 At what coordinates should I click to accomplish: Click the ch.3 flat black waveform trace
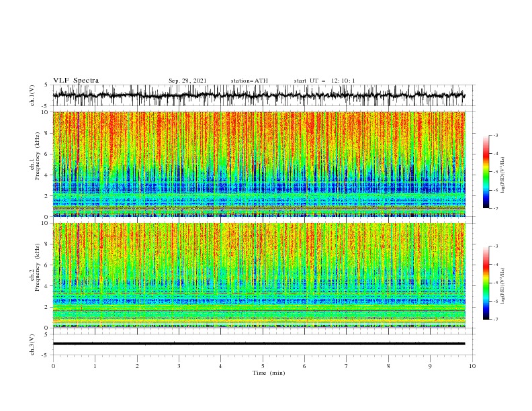259,344
